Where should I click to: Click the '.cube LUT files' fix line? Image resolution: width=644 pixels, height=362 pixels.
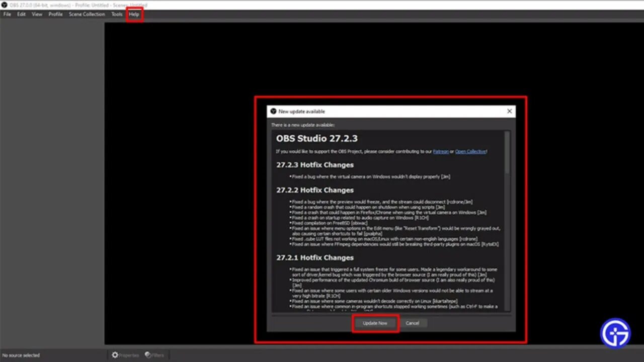pos(384,239)
